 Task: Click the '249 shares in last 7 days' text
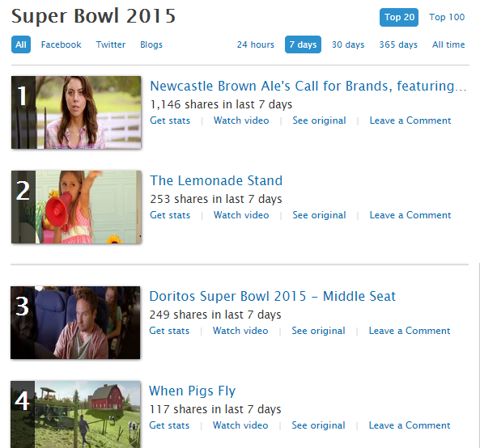[x=215, y=315]
